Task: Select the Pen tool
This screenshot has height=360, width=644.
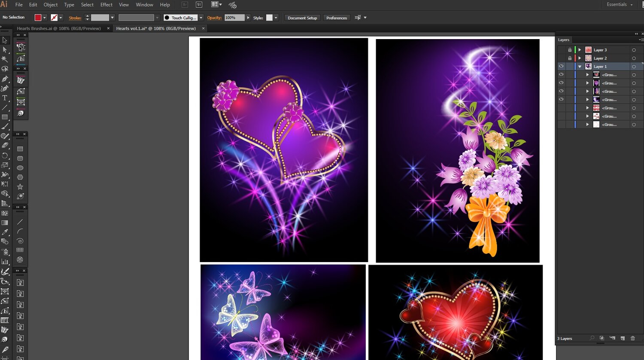Action: 5,79
